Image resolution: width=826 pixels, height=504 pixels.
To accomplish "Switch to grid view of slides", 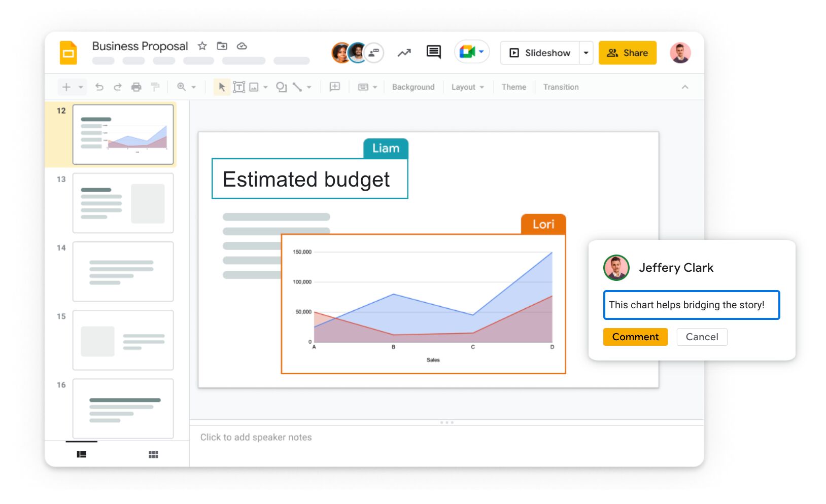I will [x=153, y=454].
